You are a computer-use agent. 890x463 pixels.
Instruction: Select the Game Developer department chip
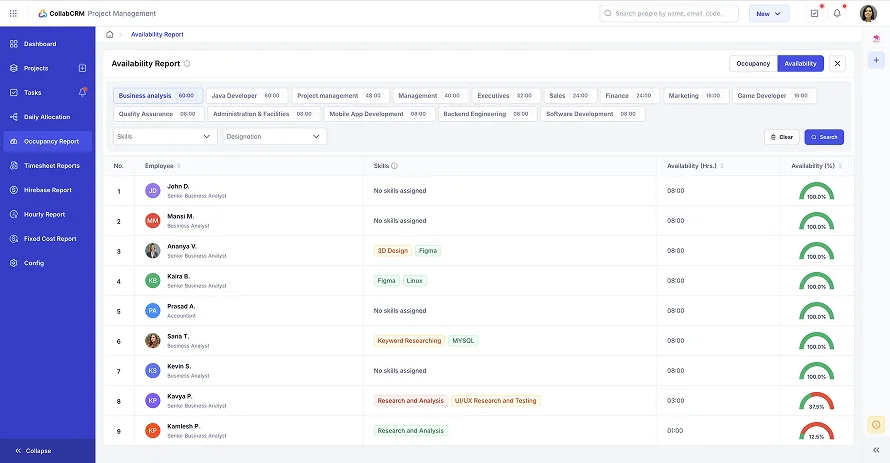tap(774, 96)
